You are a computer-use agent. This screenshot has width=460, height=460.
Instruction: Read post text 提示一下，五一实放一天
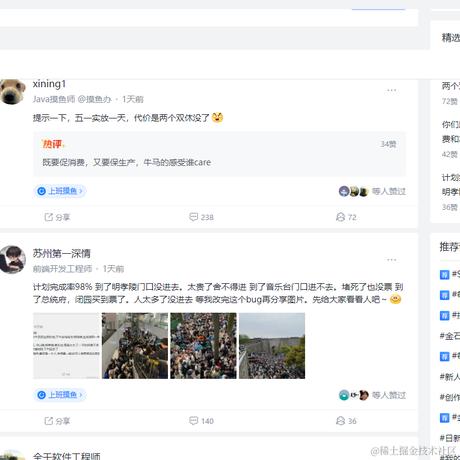[x=128, y=118]
